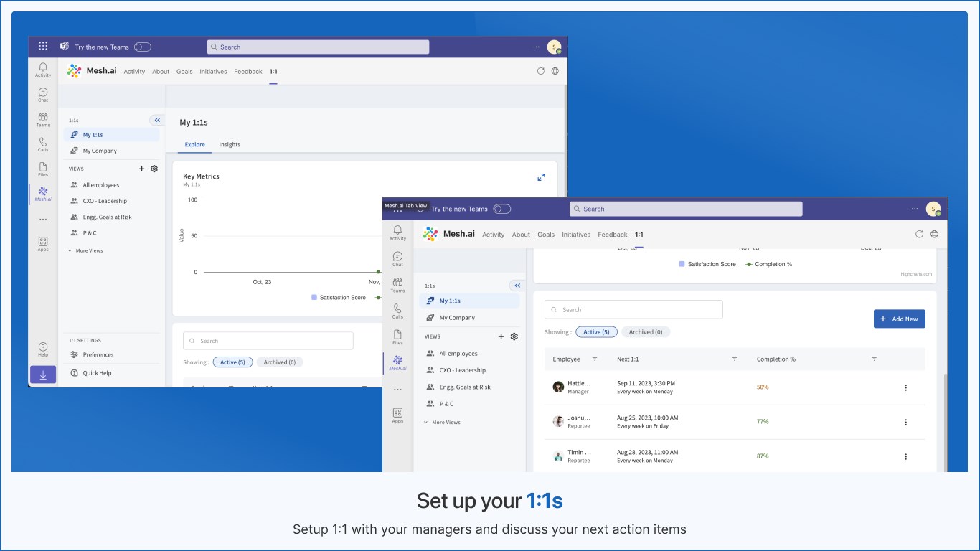Image resolution: width=980 pixels, height=551 pixels.
Task: Switch to Insights tab under My 1:1s
Action: 230,144
